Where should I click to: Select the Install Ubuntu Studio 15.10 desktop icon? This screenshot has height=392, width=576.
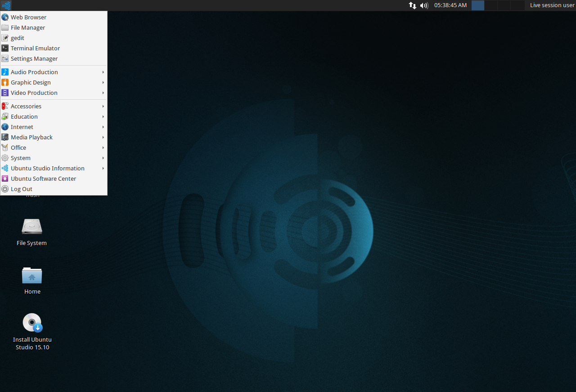32,322
